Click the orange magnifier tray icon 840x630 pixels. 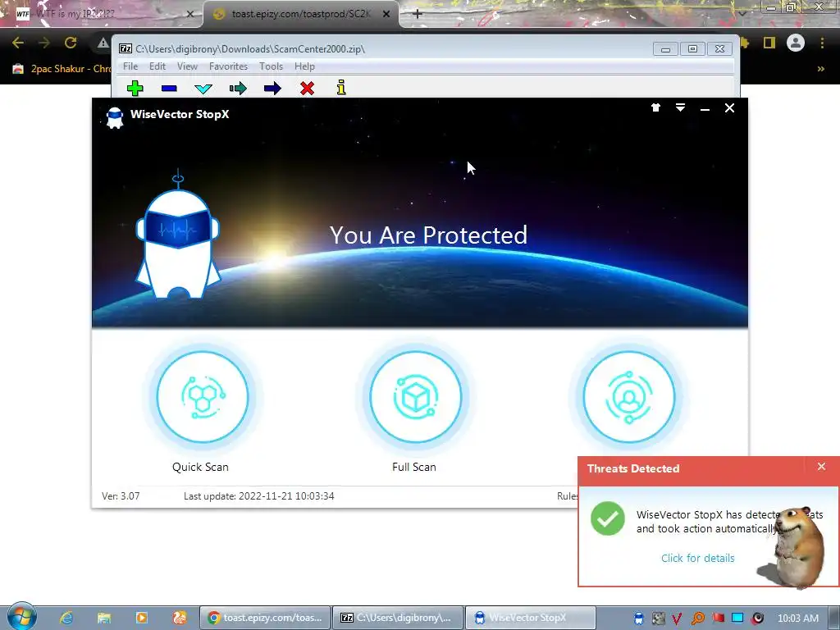(x=697, y=619)
